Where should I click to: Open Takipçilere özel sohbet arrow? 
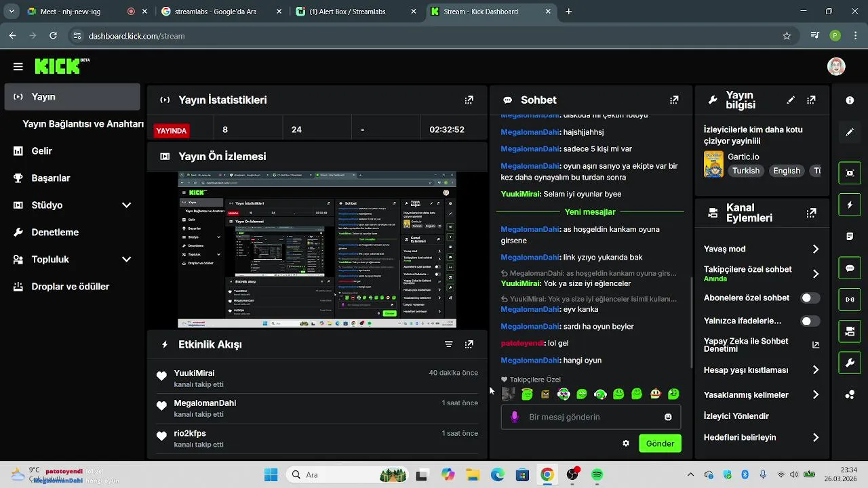(x=816, y=274)
